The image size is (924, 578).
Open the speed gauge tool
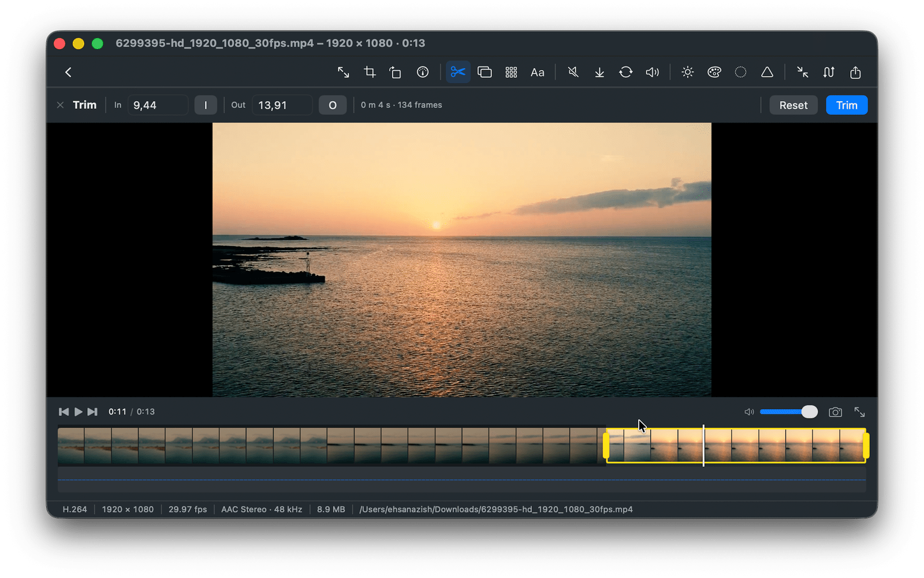point(423,72)
